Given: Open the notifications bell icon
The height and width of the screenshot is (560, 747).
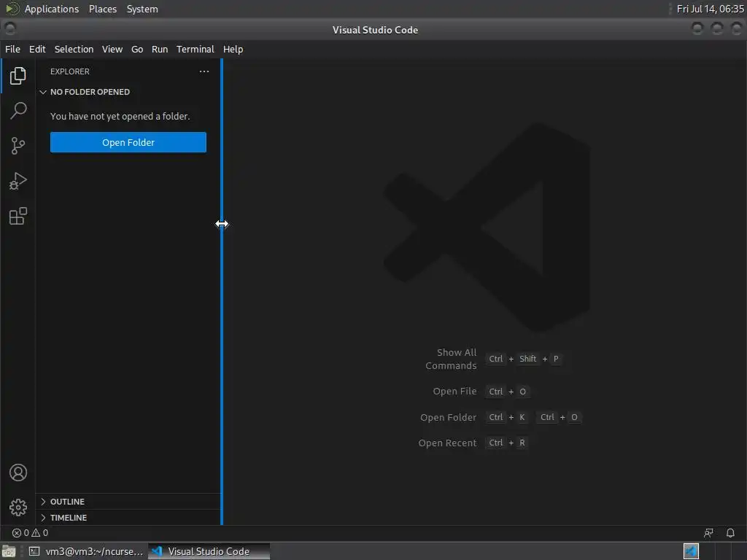Looking at the screenshot, I should click(x=730, y=533).
